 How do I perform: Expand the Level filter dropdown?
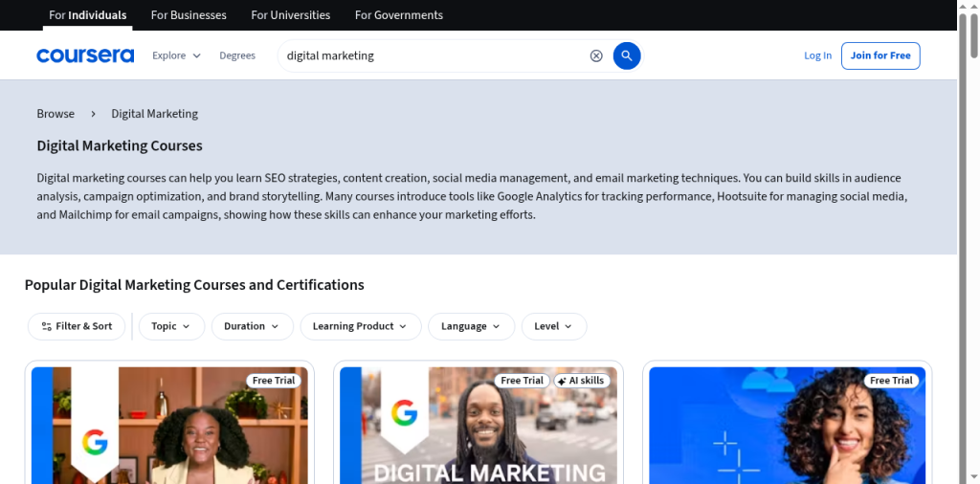pos(554,326)
